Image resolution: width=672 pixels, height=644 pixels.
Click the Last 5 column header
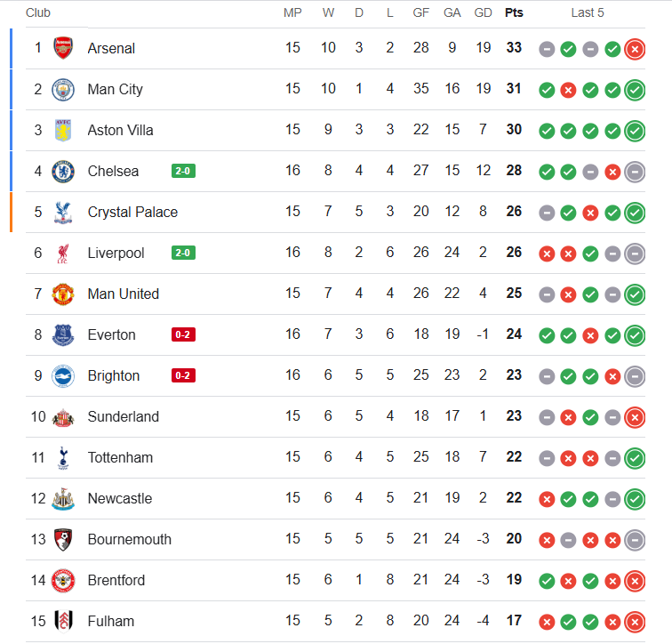click(588, 12)
